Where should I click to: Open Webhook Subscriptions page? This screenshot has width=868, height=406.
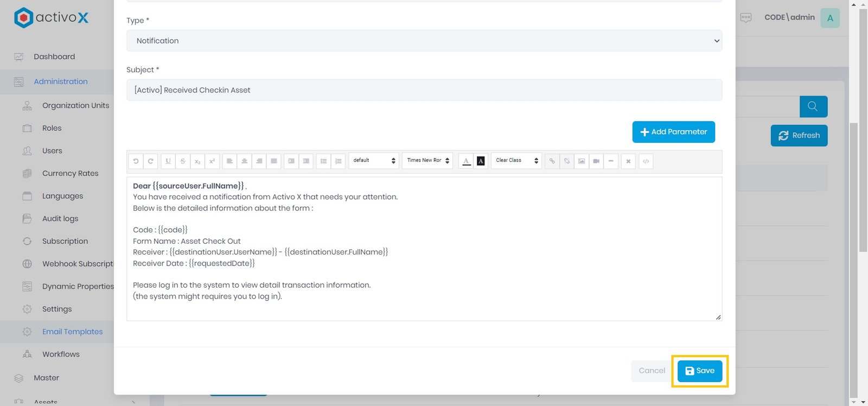(78, 264)
